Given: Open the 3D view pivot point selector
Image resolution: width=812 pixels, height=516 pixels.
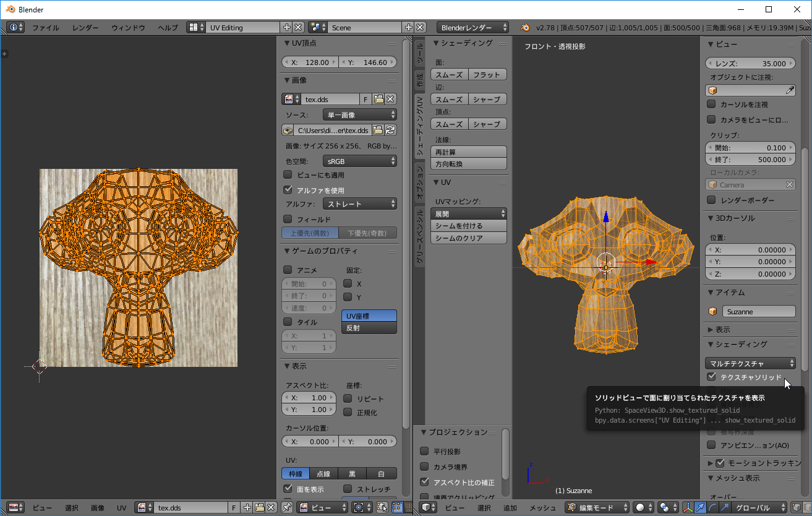Looking at the screenshot, I should (x=667, y=507).
